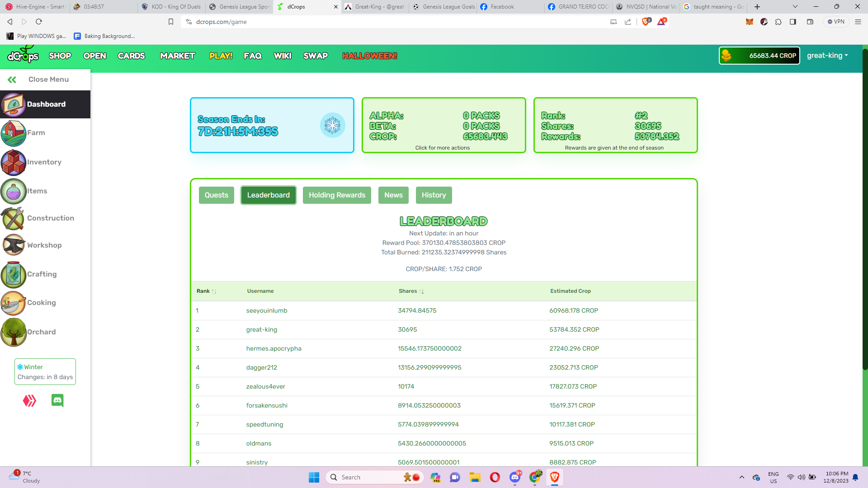The image size is (868, 488).
Task: Open Dashboard from sidebar icon
Action: tap(14, 104)
